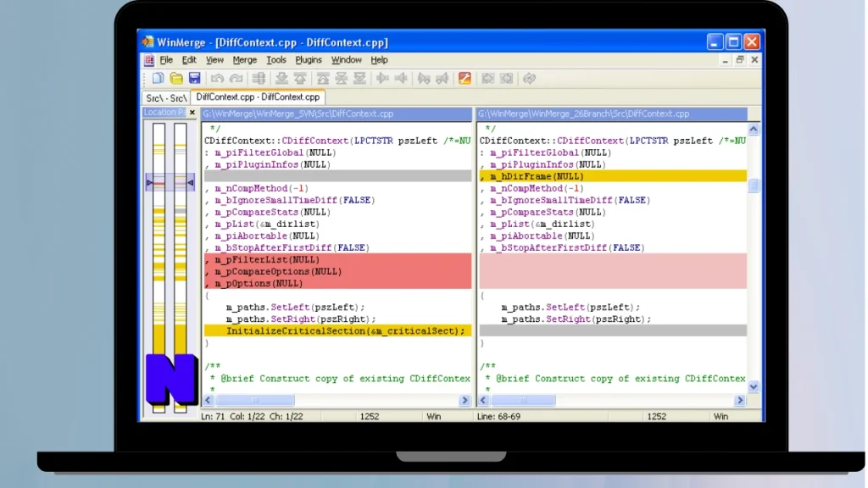Viewport: 868px width, 488px height.
Task: Click the location pane's right file bar
Action: tap(180, 268)
